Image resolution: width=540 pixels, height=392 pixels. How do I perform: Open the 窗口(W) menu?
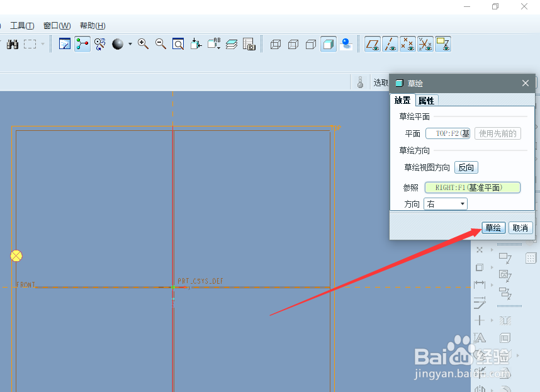point(57,25)
